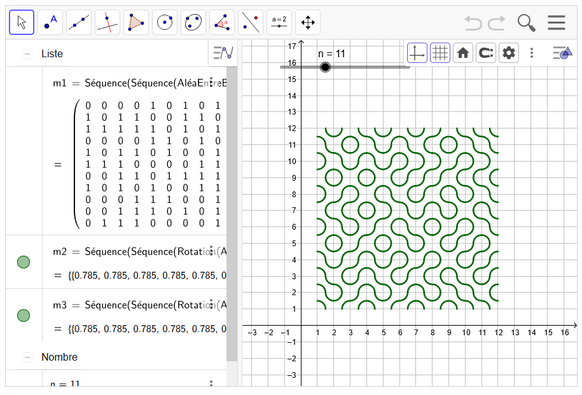Click the Redo arrow
The height and width of the screenshot is (395, 582).
point(497,23)
